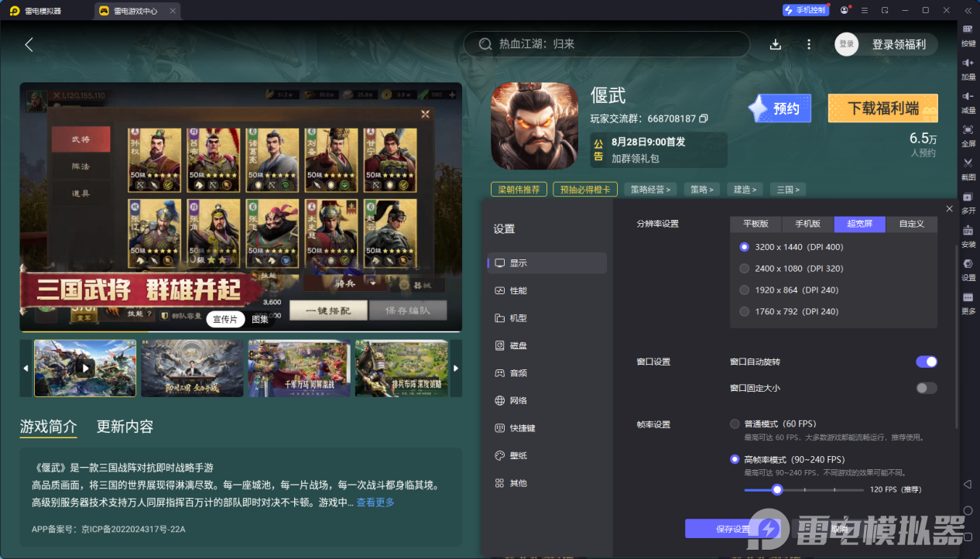Switch to the 超宽屏 resolution tab
980x559 pixels.
click(x=860, y=224)
